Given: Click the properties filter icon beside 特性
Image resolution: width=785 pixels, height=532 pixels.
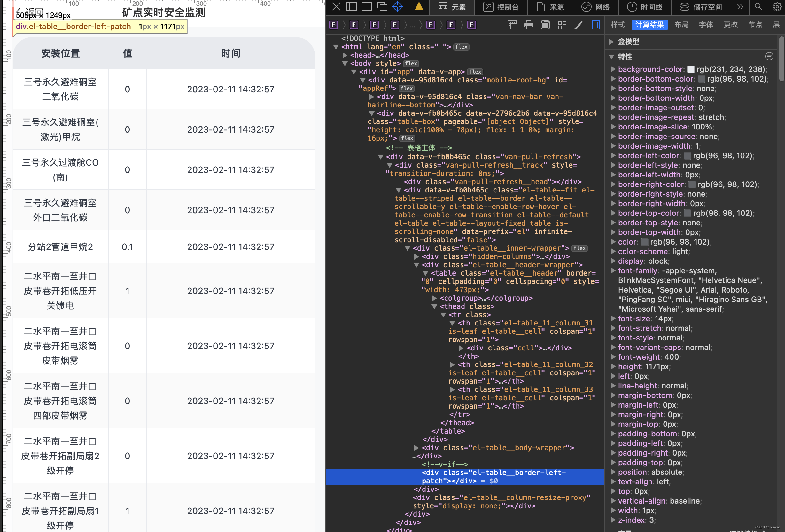Looking at the screenshot, I should tap(769, 56).
